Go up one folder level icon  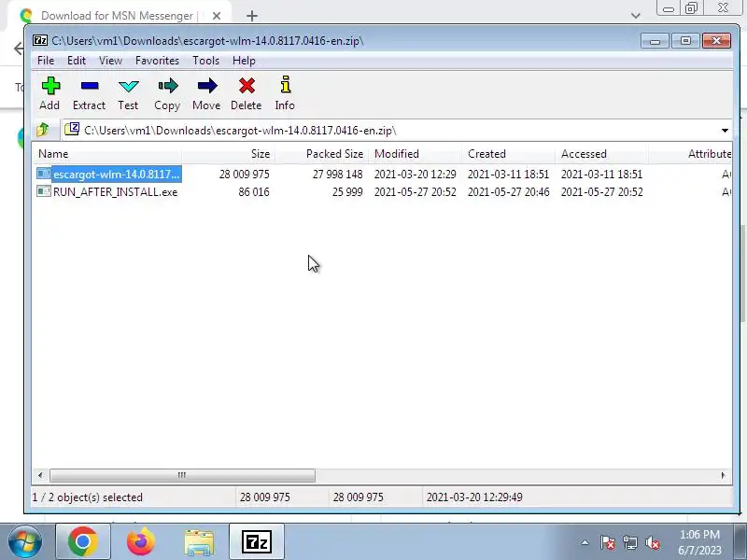43,130
